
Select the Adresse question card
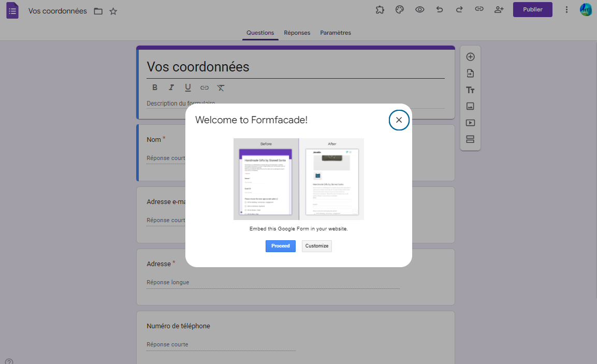(x=296, y=277)
